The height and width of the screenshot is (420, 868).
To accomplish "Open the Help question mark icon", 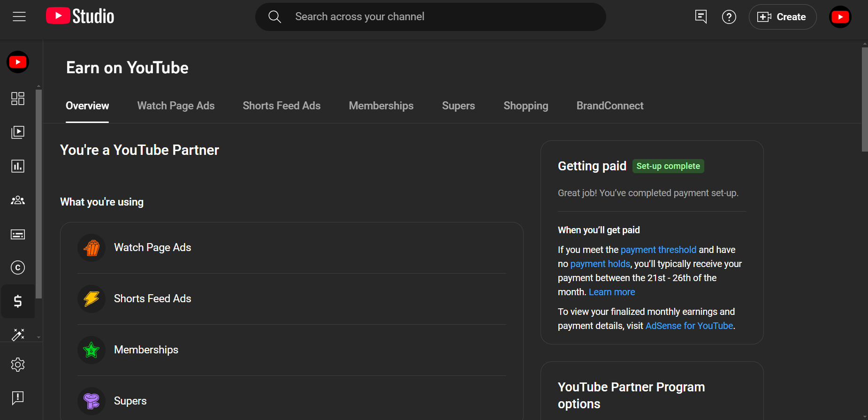I will [x=729, y=17].
